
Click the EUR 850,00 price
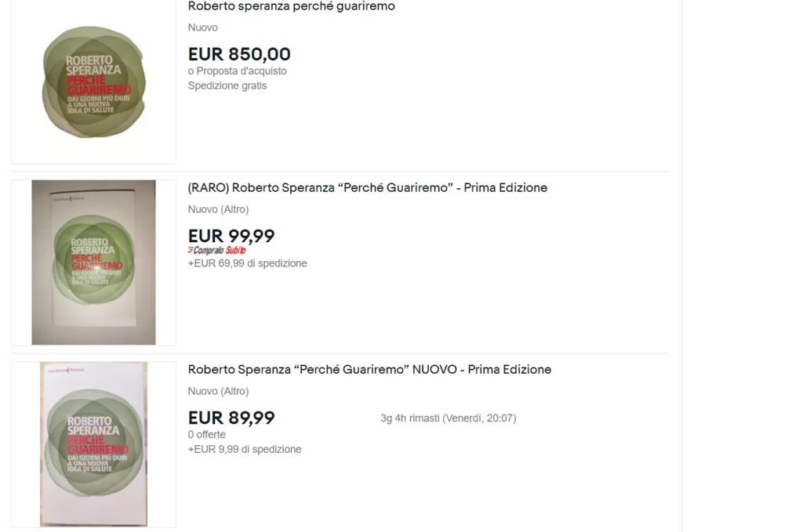239,54
